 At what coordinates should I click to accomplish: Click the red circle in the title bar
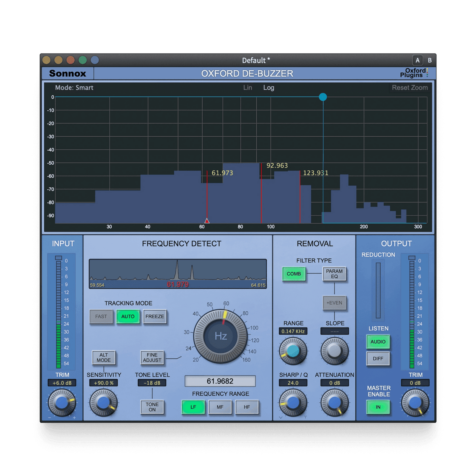pyautogui.click(x=70, y=60)
